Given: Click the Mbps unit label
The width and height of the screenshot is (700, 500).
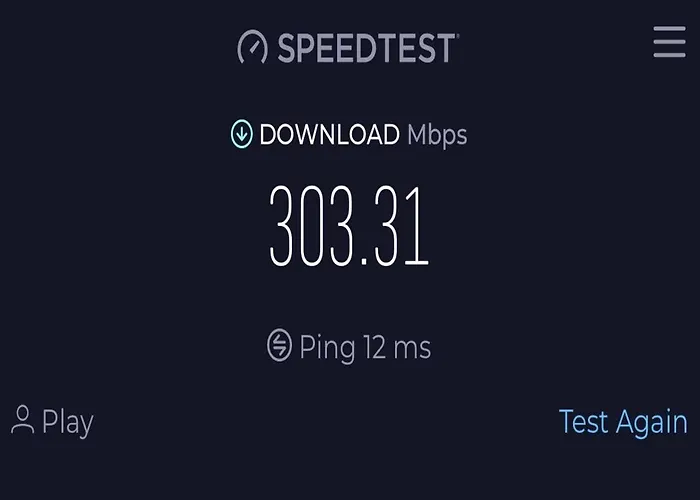Looking at the screenshot, I should [x=437, y=136].
